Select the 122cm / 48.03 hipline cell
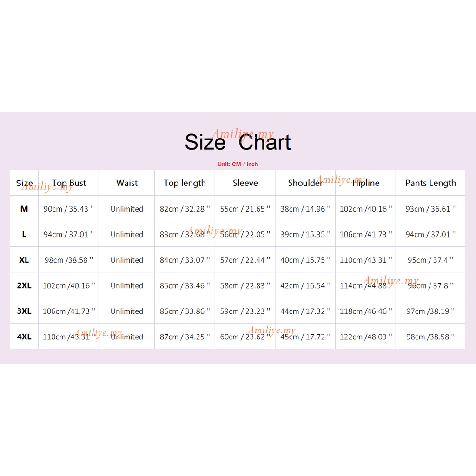Screen dimensions: 476x476 (365, 337)
